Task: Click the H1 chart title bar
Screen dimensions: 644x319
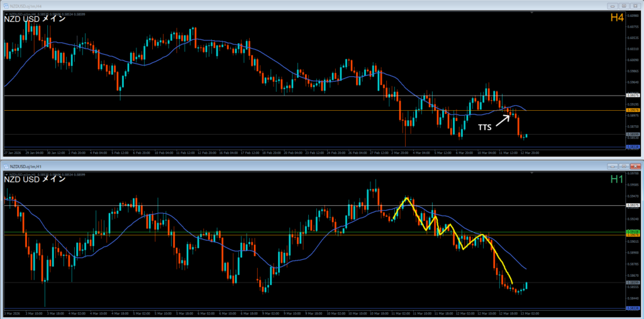Action: pos(314,165)
